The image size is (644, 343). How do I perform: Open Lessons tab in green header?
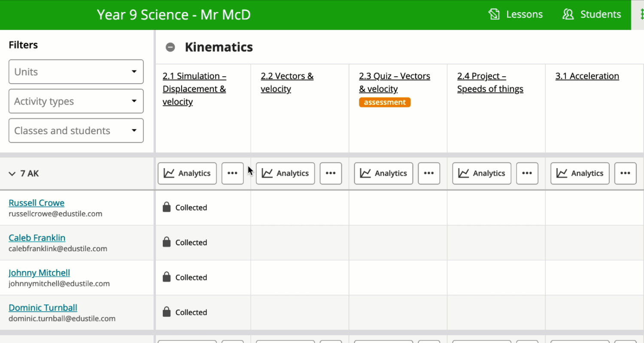(516, 14)
